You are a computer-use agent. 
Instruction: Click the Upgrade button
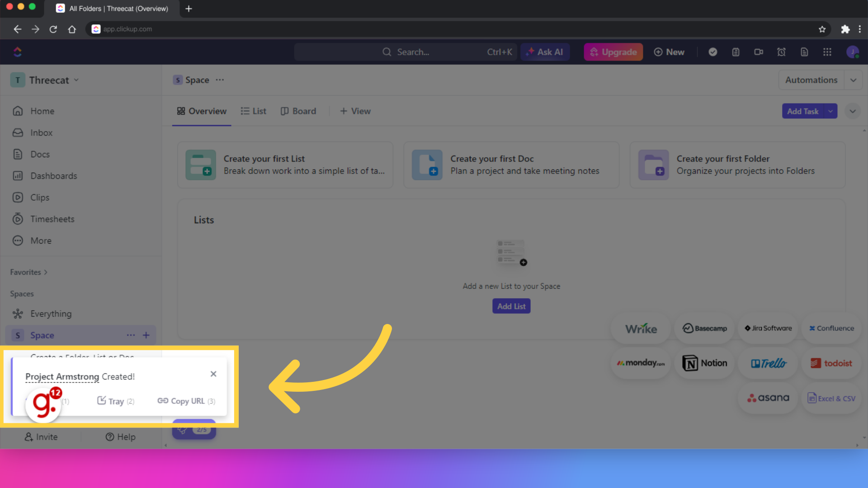[613, 52]
